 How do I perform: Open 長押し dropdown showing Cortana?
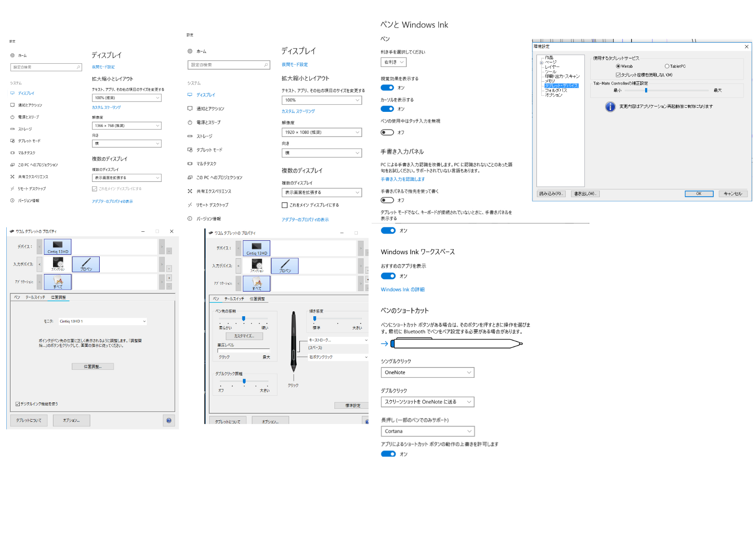427,431
